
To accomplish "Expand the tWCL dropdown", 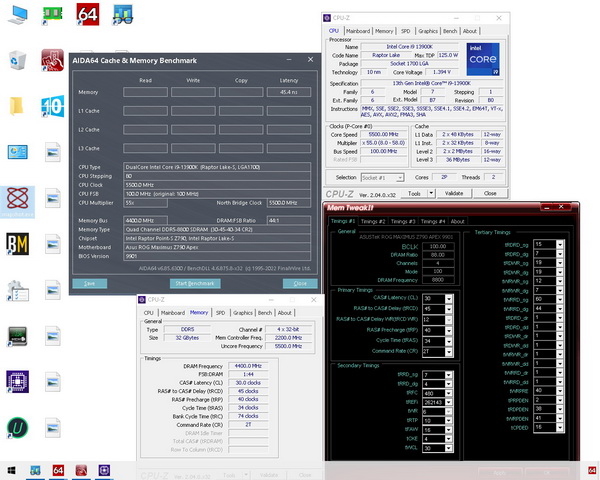I will [x=448, y=448].
